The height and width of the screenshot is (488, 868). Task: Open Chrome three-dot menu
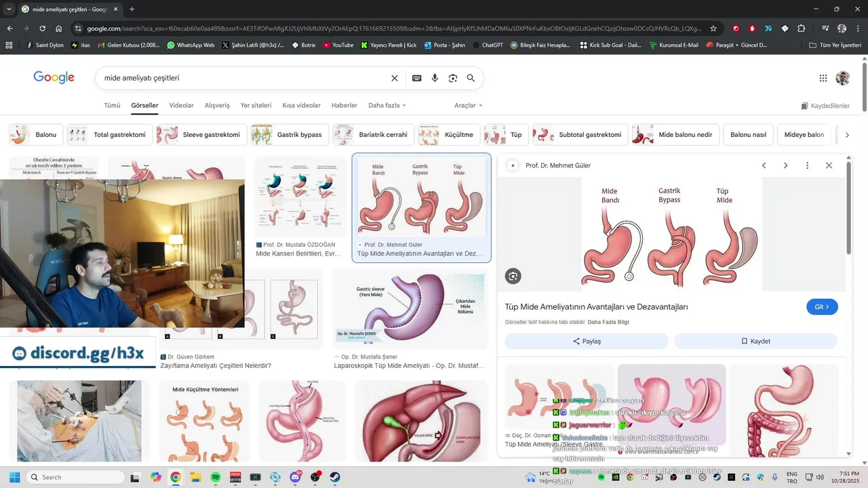pyautogui.click(x=857, y=28)
